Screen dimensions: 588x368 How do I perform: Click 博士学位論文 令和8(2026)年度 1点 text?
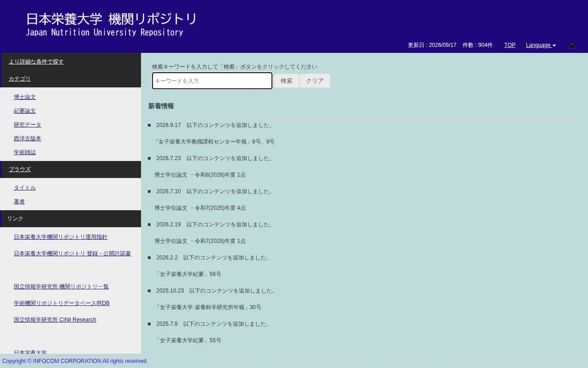click(200, 175)
